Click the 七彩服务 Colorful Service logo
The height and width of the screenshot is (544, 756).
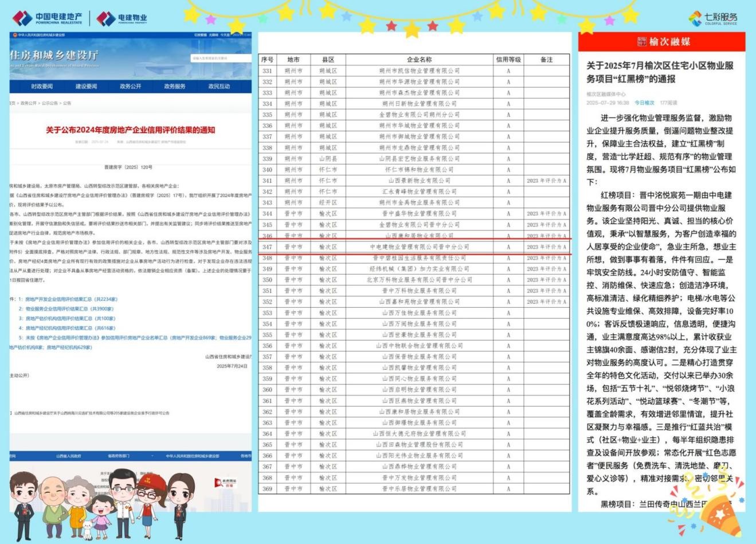click(x=713, y=18)
